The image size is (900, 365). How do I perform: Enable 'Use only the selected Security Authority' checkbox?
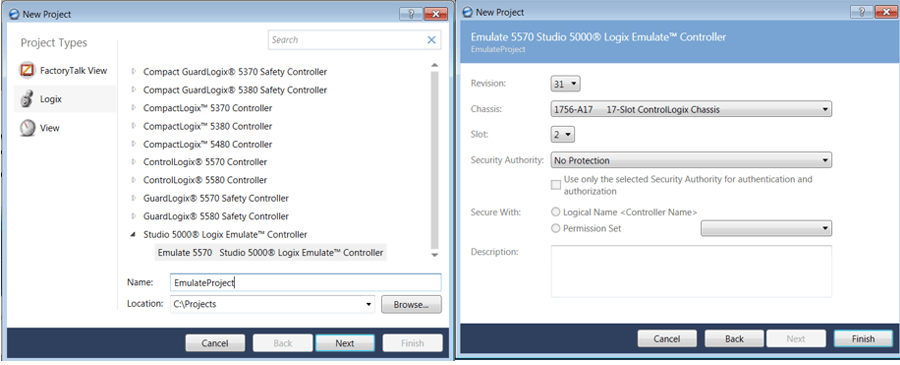click(x=556, y=185)
